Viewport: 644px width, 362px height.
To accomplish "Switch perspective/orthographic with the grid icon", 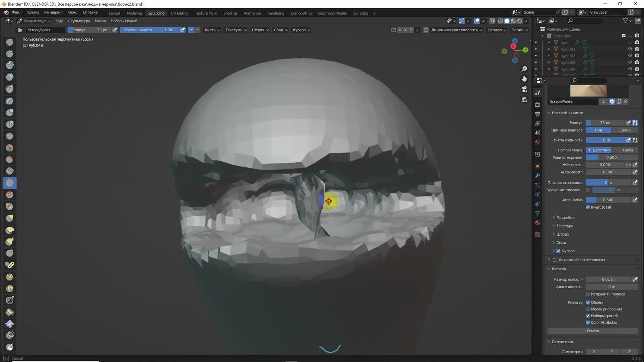I will pyautogui.click(x=524, y=100).
